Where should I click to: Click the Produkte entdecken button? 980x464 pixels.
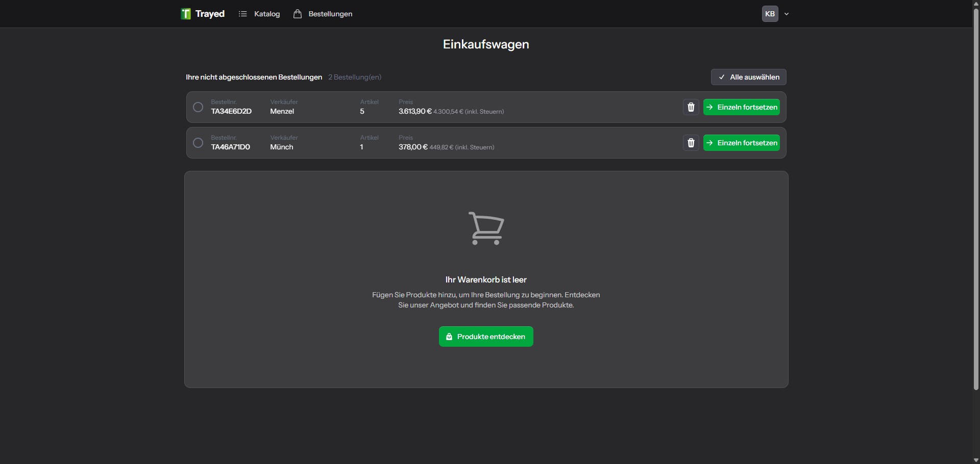(x=485, y=337)
